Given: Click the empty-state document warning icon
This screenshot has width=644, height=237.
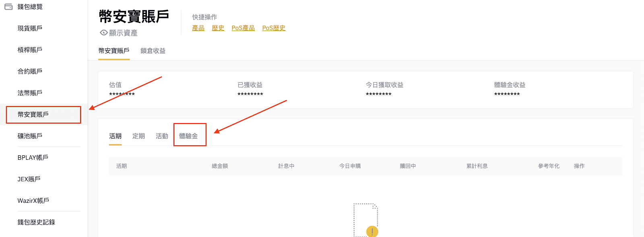Looking at the screenshot, I should pos(366,220).
